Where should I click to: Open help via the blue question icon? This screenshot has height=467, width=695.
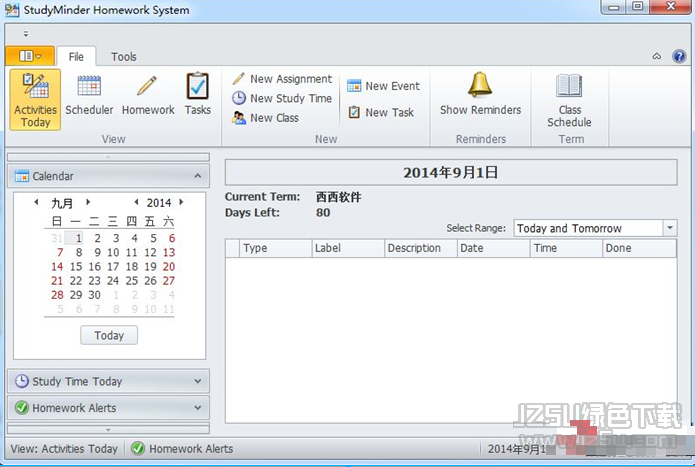679,56
